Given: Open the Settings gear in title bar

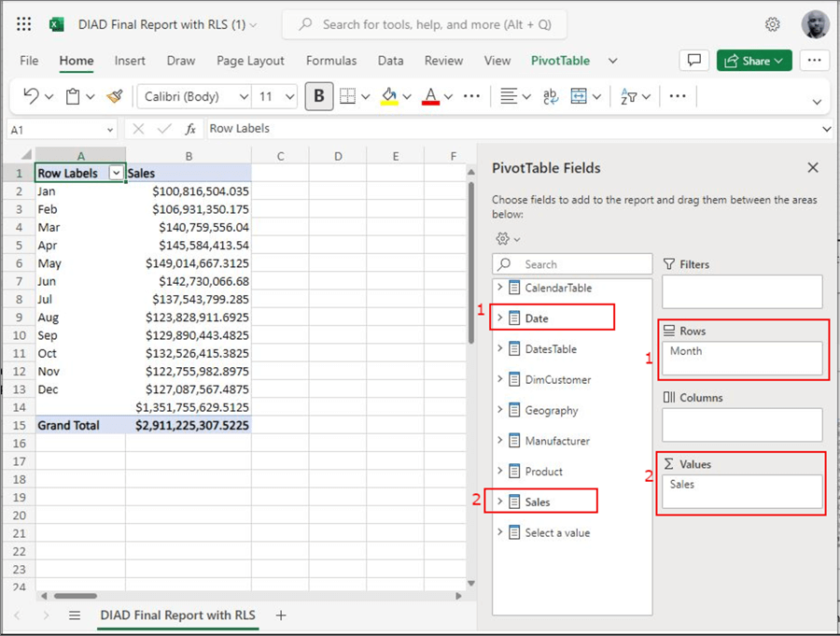Looking at the screenshot, I should coord(773,24).
